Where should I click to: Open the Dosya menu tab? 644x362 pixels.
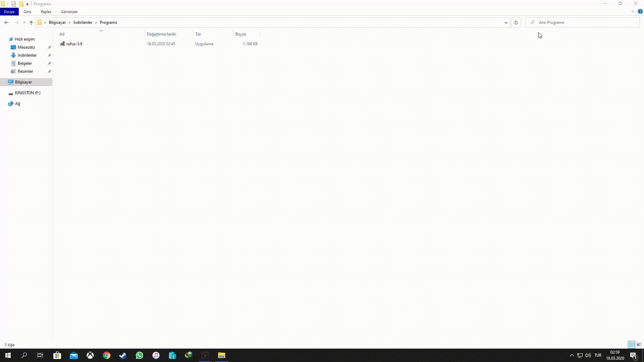(9, 12)
